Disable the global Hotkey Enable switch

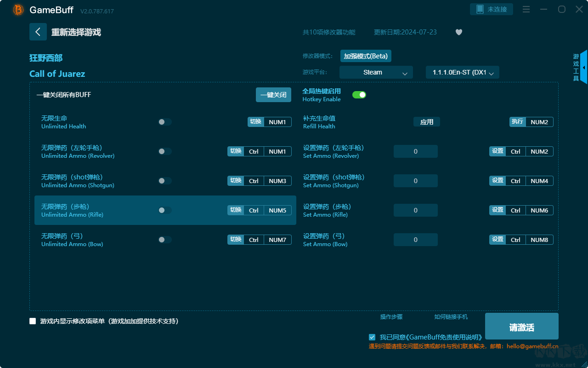[359, 95]
